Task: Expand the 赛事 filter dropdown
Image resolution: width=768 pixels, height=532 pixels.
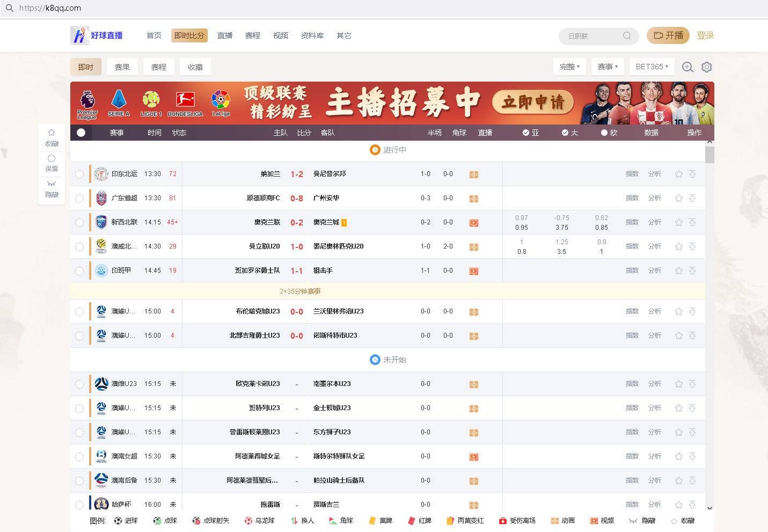Action: pos(608,67)
